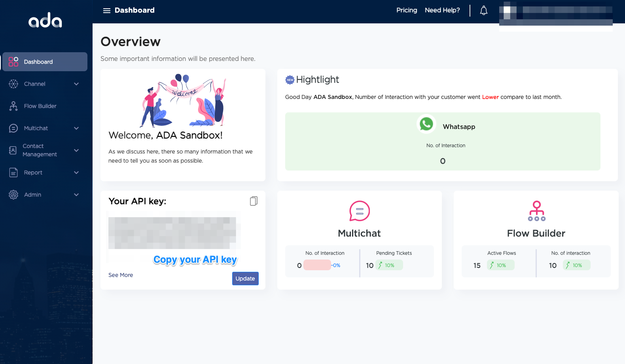
Task: Select Dashboard in the sidebar
Action: pyautogui.click(x=45, y=62)
